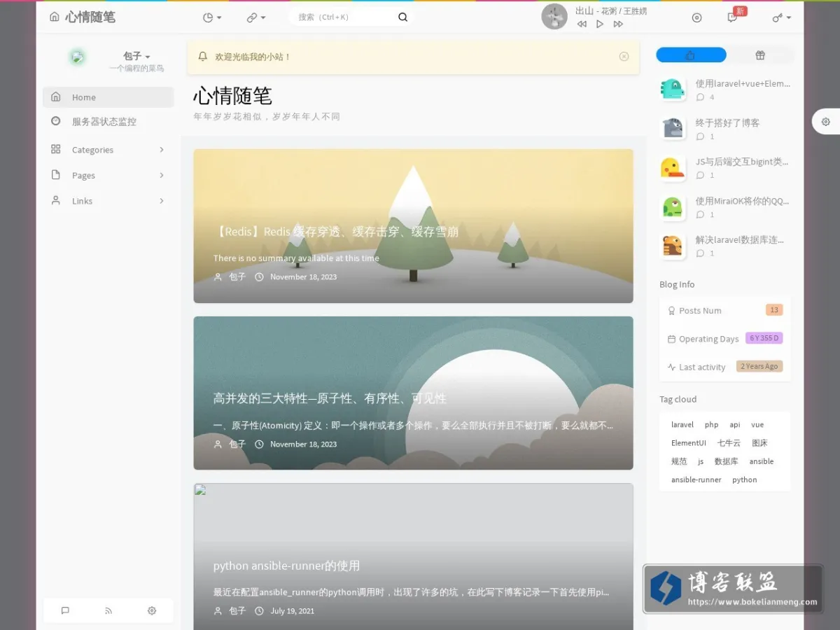
Task: Skip to next track in music player
Action: [618, 24]
